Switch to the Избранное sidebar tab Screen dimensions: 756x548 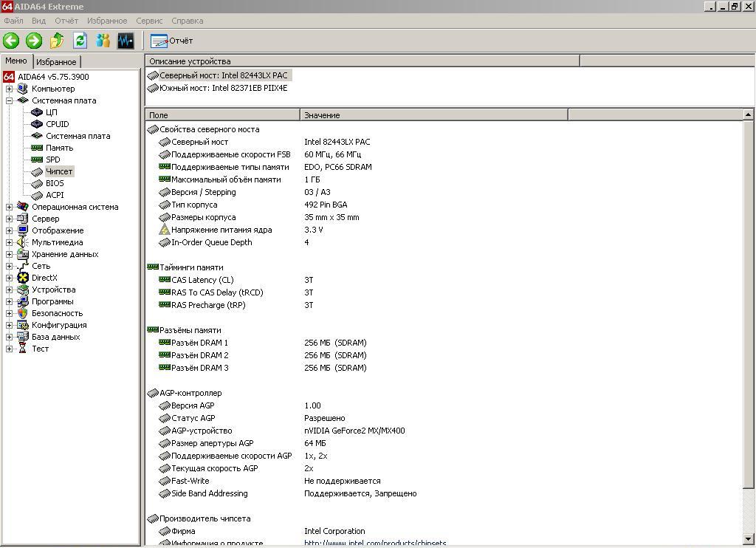tap(56, 62)
